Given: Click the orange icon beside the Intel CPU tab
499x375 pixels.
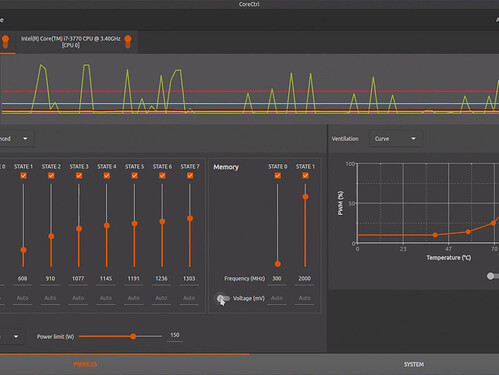Looking at the screenshot, I should tap(128, 41).
